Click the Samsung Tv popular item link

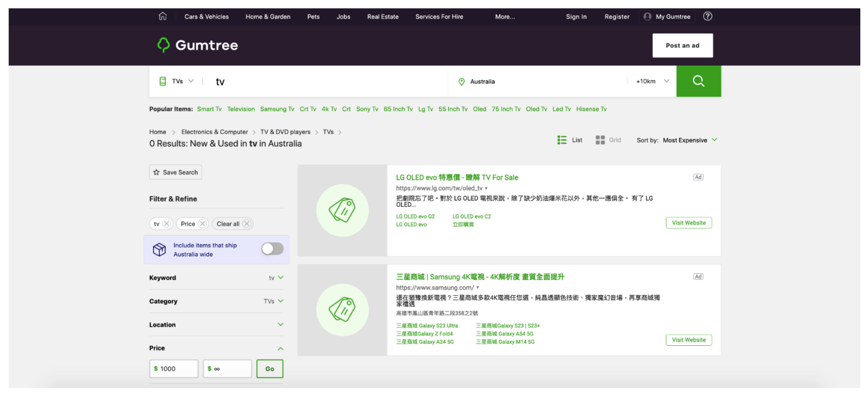(277, 109)
